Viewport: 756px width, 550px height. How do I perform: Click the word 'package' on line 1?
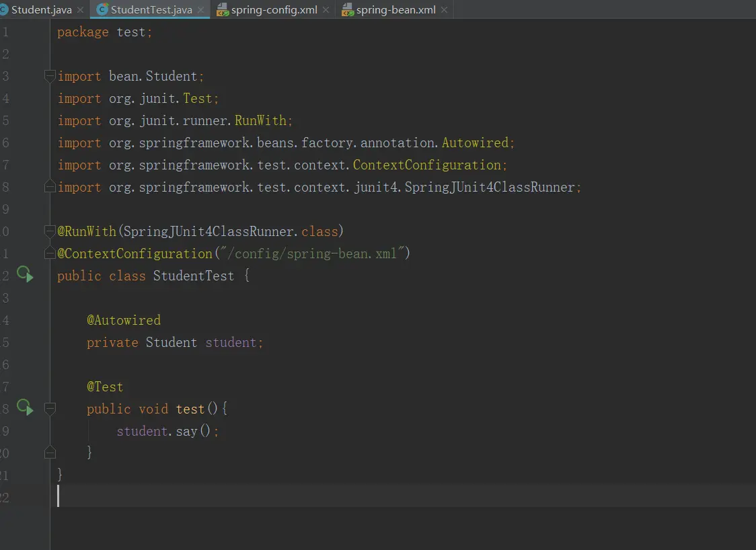click(83, 32)
